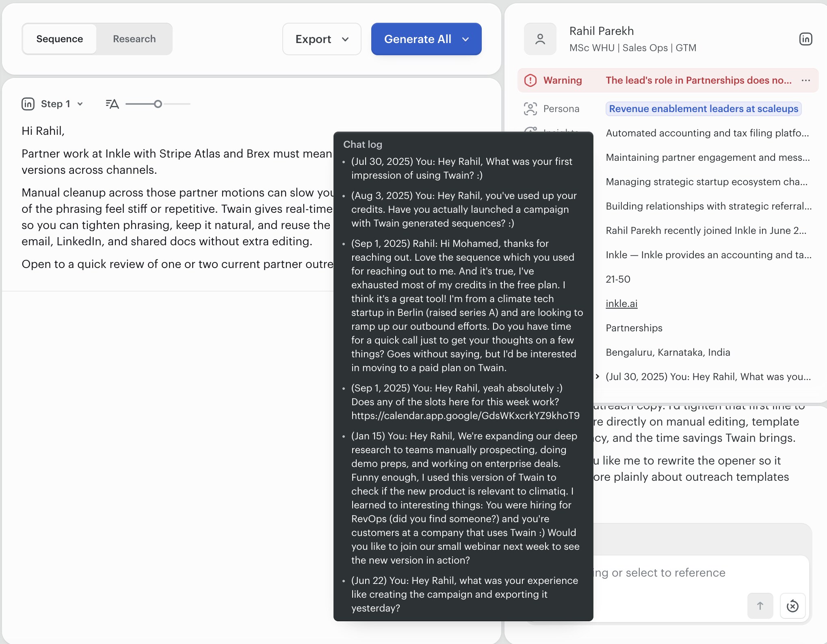
Task: Click 'Bengaluru, Karnataka, India' location value
Action: pos(668,352)
